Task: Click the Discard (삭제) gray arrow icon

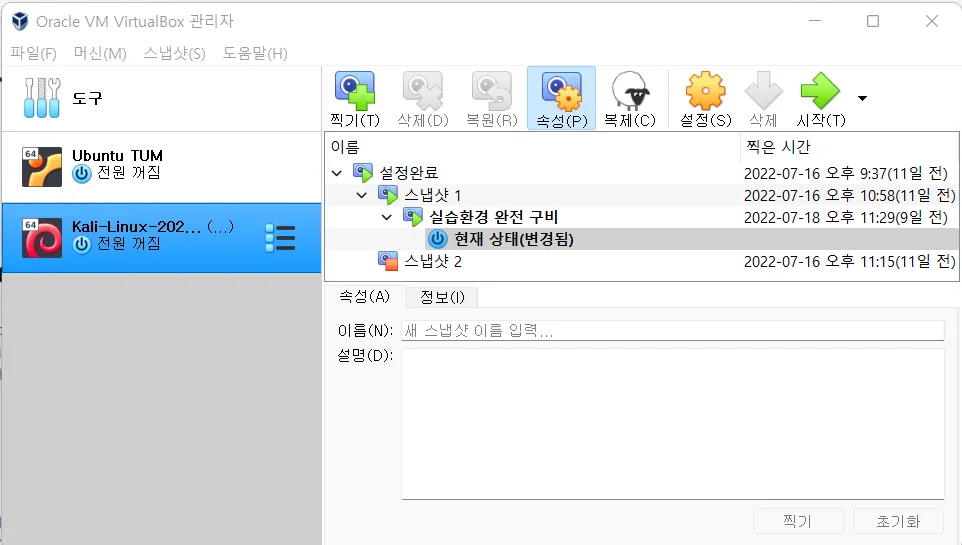Action: (x=763, y=90)
